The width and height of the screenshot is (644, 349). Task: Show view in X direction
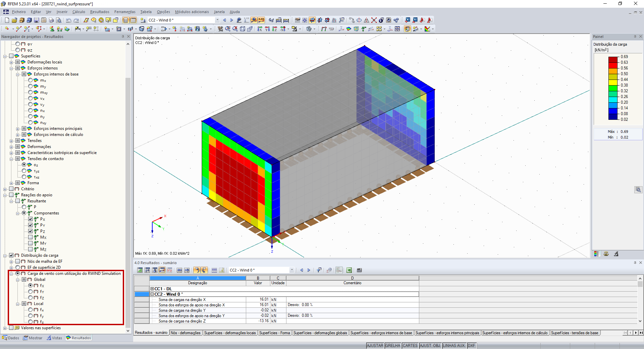tap(260, 29)
